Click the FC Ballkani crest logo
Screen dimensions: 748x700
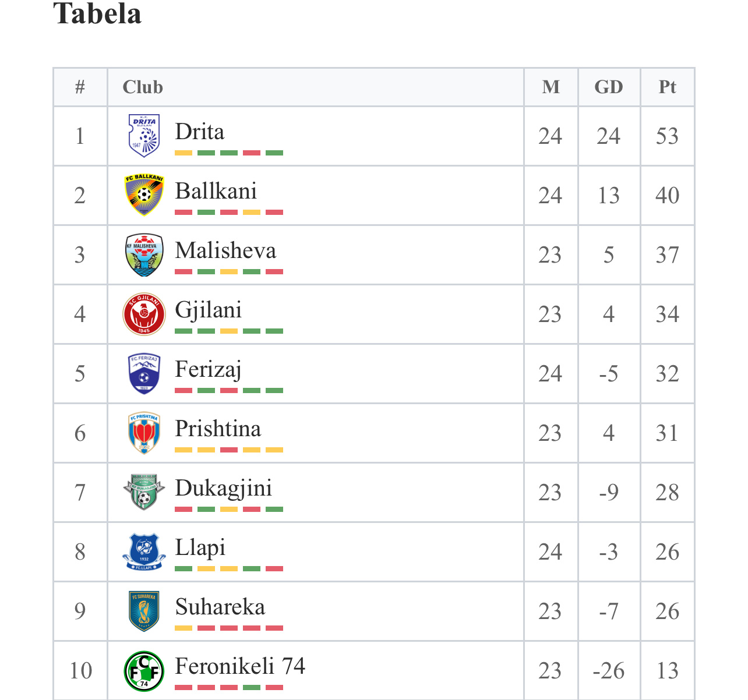(x=144, y=195)
